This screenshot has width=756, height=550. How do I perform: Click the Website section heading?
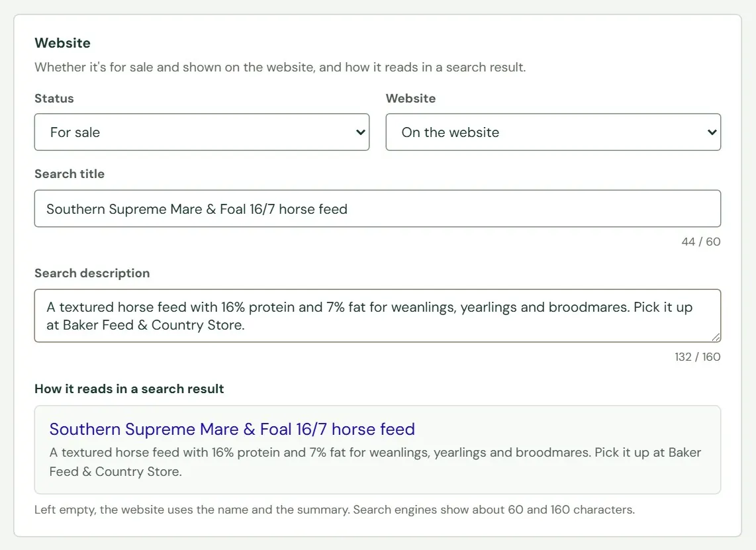click(x=62, y=43)
